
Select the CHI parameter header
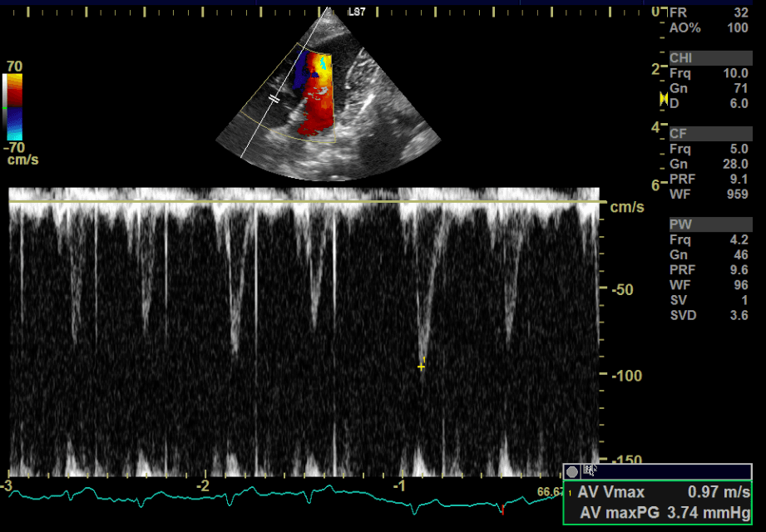click(680, 58)
